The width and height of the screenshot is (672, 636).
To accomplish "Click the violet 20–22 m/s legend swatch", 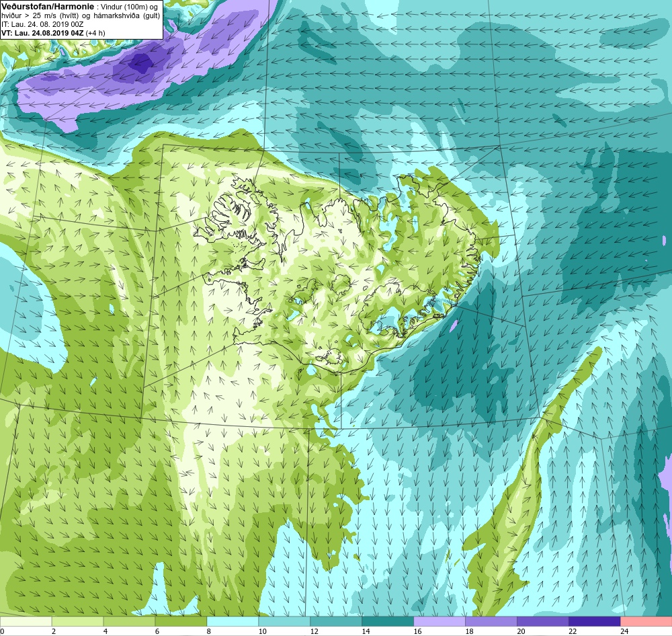I will click(x=542, y=621).
